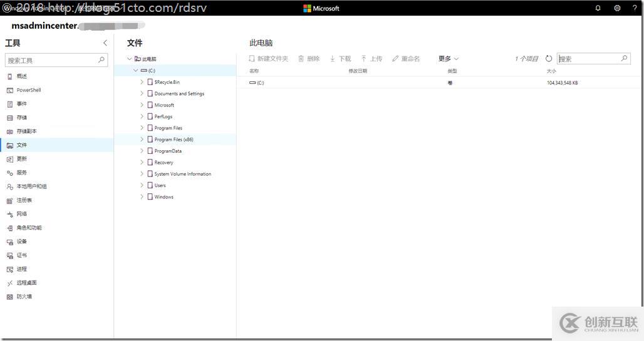Click the Remote Desktop (远程桌面) icon

coord(10,283)
